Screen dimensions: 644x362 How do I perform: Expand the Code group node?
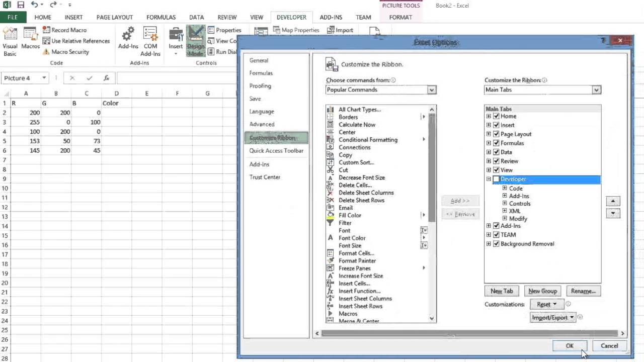(x=505, y=189)
